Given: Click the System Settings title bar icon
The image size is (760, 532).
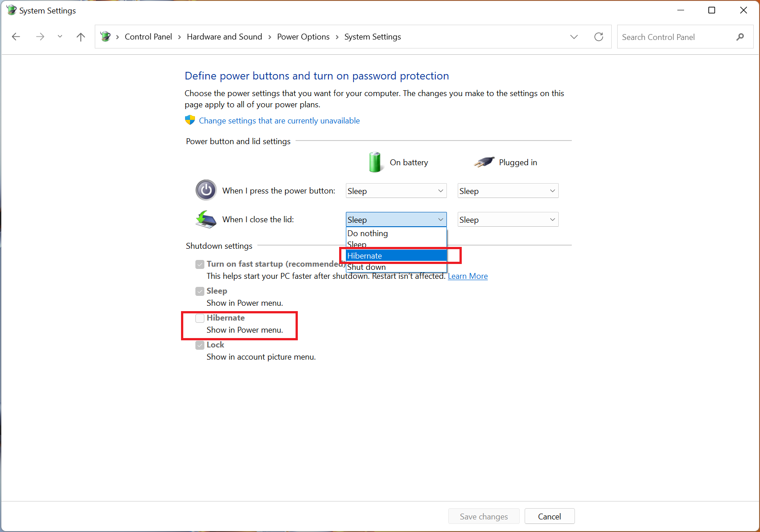Looking at the screenshot, I should pyautogui.click(x=11, y=10).
